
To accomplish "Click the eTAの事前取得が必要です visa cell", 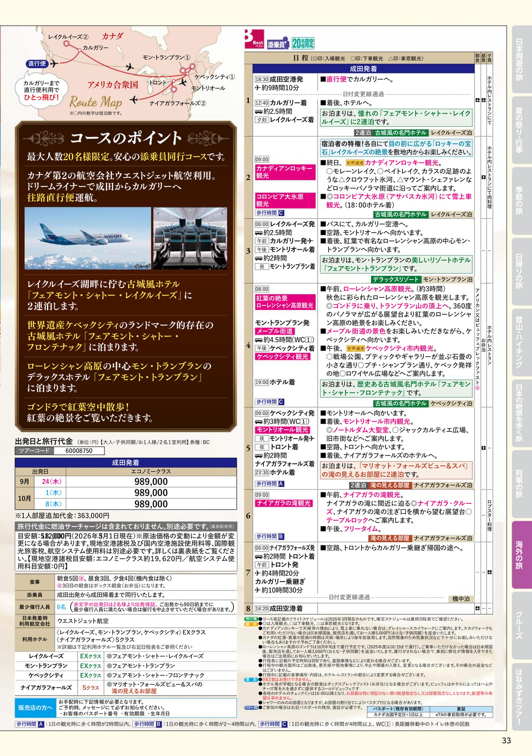I will point(461,715).
